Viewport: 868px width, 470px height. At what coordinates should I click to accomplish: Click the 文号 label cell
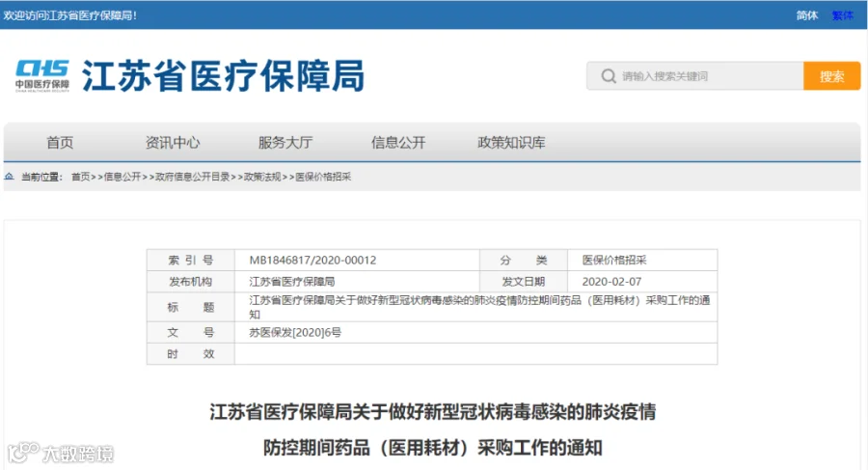[x=190, y=333]
